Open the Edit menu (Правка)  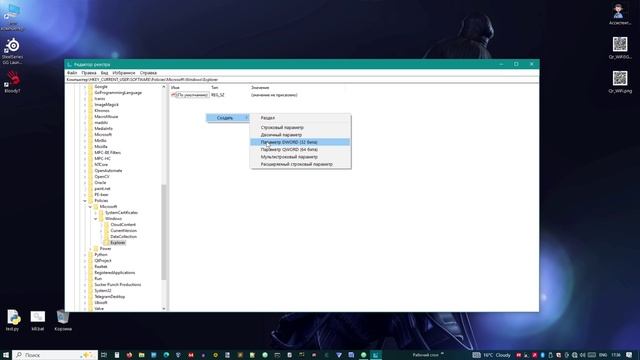[x=89, y=73]
